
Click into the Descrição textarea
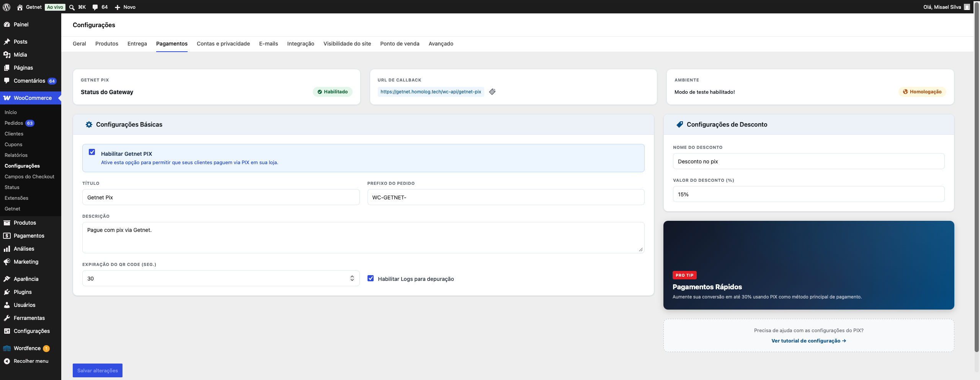tap(363, 238)
